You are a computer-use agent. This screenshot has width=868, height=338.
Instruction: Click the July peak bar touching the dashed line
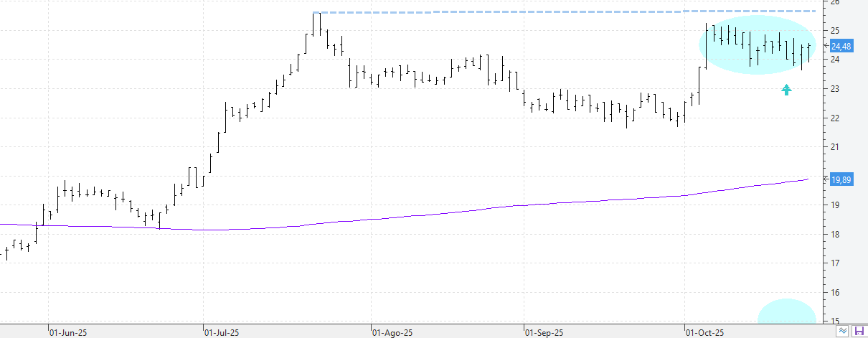314,24
